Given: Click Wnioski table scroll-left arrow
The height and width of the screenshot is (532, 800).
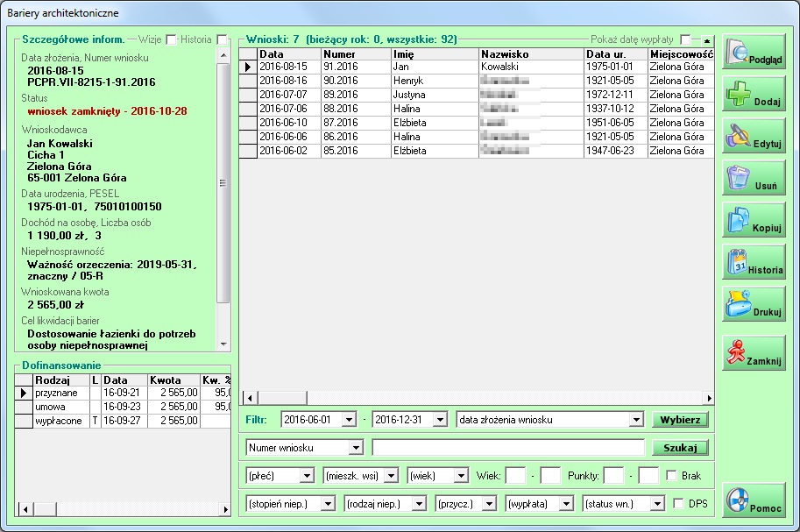Looking at the screenshot, I should pos(250,398).
